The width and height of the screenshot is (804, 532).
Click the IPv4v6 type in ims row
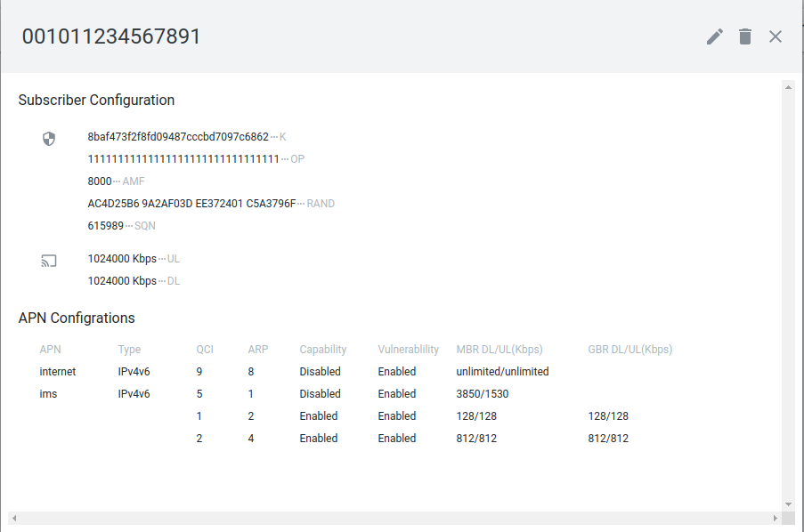[134, 393]
